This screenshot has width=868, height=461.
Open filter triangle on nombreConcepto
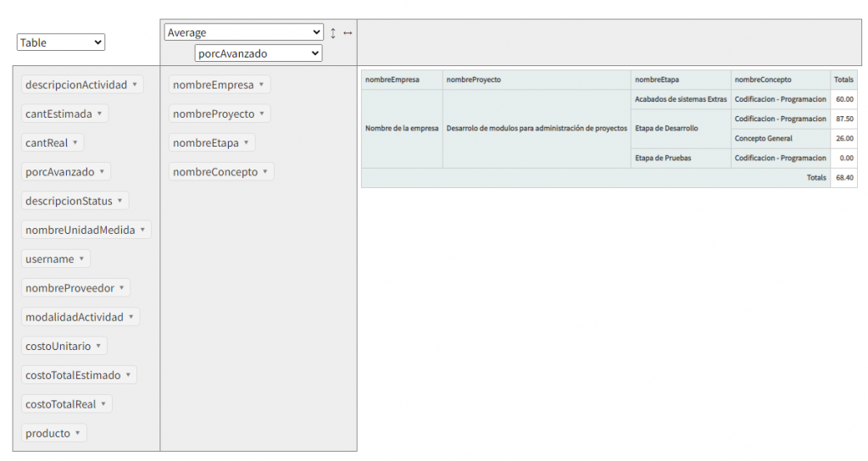click(264, 171)
